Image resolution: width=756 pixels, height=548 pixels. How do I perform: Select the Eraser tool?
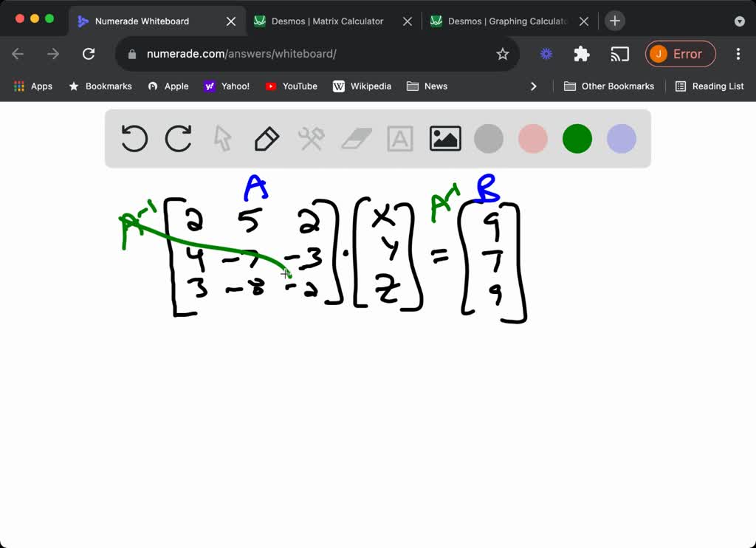(355, 138)
